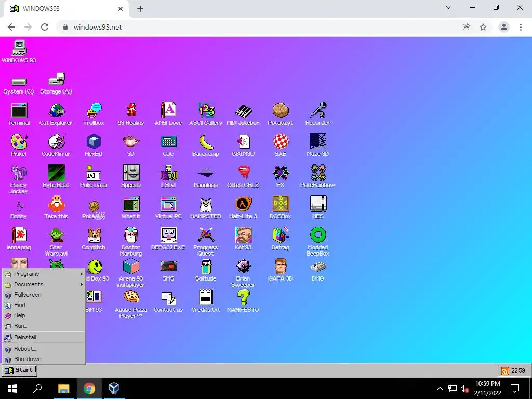The image size is (532, 399).
Task: Open the HAMPSTER icon
Action: pos(206,208)
